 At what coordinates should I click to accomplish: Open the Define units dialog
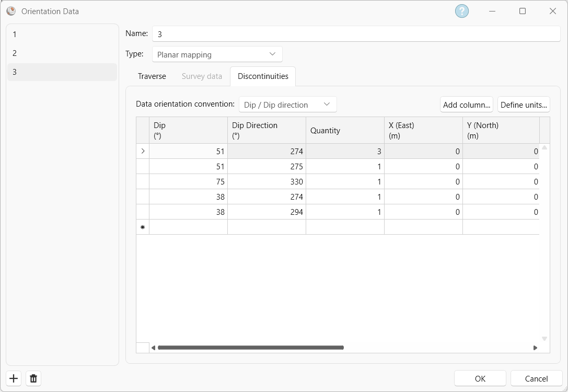pyautogui.click(x=524, y=104)
